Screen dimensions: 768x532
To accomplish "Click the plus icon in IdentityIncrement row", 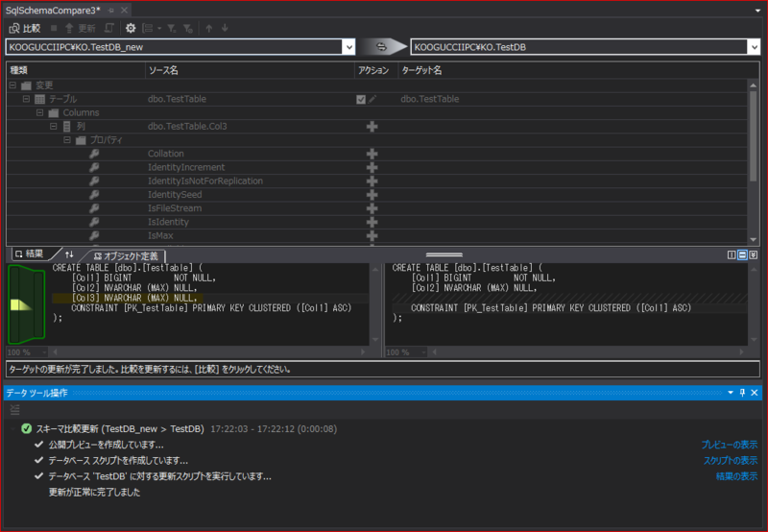I will click(x=372, y=167).
